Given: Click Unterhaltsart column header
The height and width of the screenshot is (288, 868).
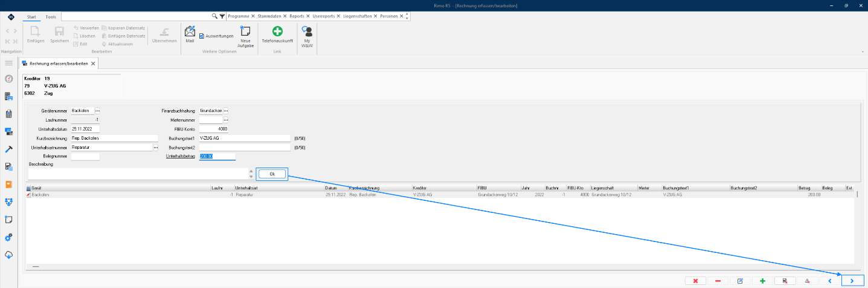Looking at the screenshot, I should coord(279,188).
